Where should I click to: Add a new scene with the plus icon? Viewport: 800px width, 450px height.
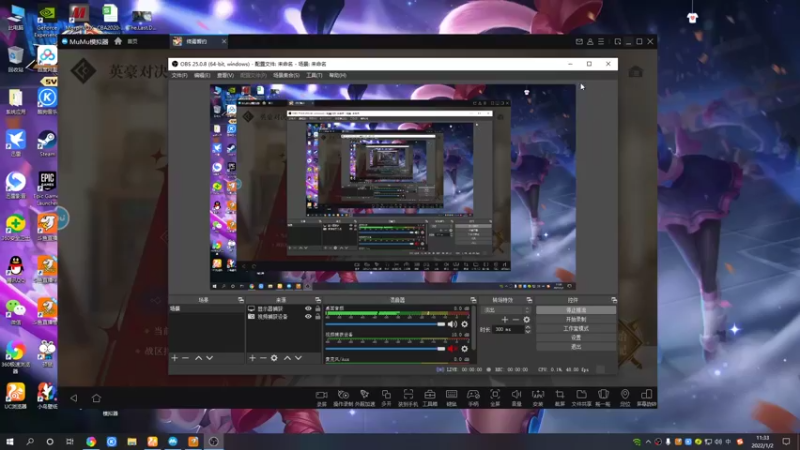pos(174,358)
